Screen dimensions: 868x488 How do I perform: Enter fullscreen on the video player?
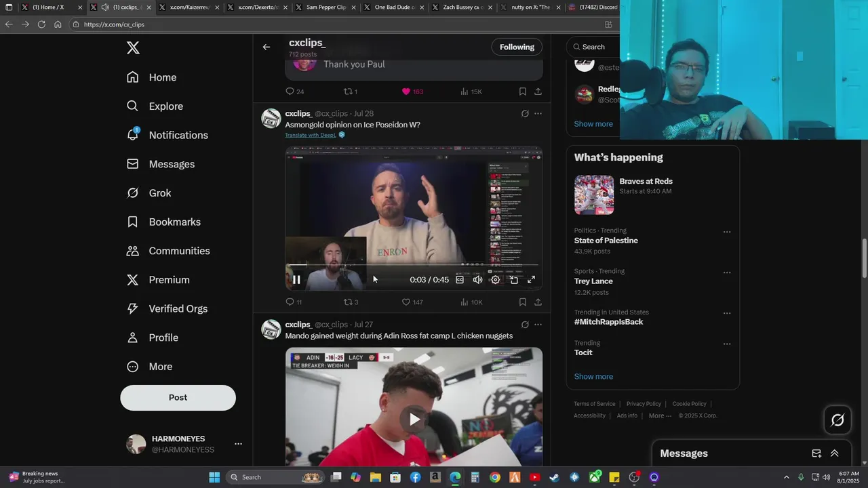coord(532,280)
